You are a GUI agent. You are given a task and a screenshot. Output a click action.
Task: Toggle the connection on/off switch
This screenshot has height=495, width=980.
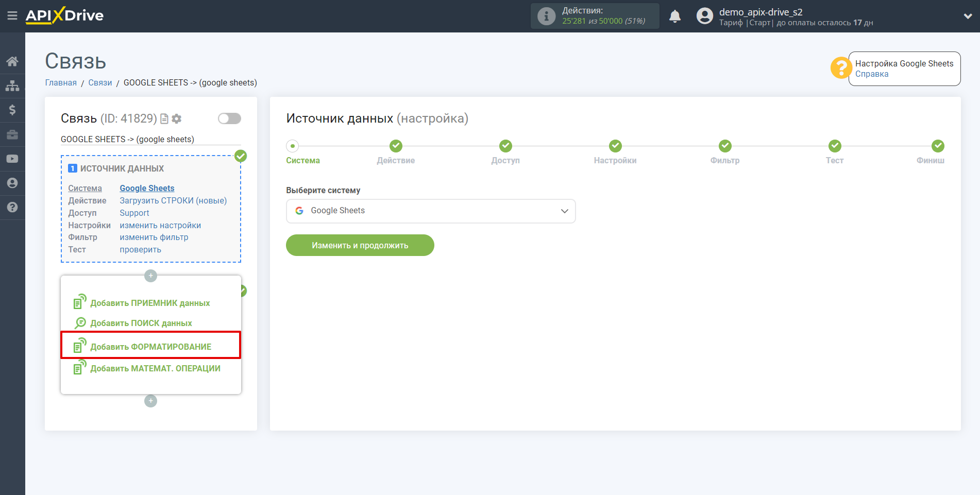coord(229,118)
